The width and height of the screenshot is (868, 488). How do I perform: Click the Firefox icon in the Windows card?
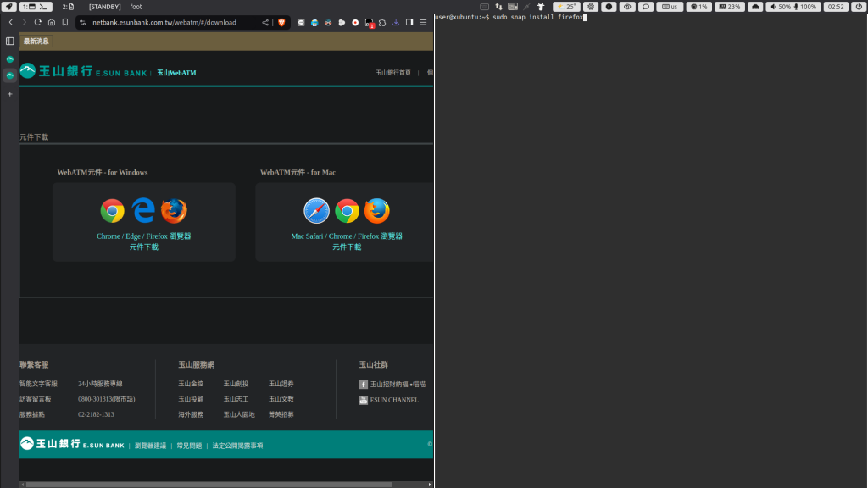tap(174, 211)
